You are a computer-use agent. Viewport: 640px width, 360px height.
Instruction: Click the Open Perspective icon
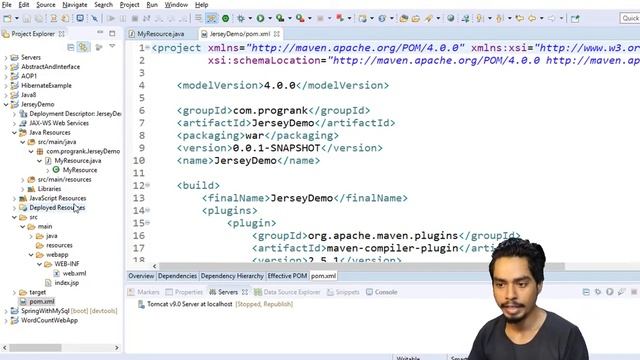pyautogui.click(x=575, y=18)
